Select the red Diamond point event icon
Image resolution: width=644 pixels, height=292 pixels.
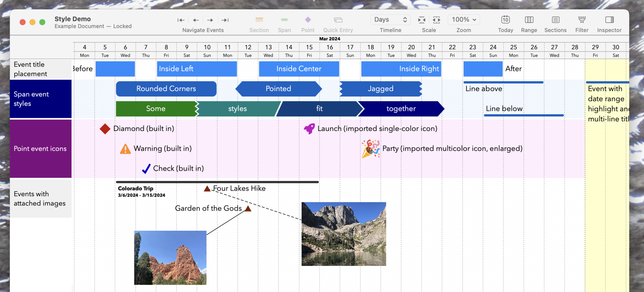point(105,129)
